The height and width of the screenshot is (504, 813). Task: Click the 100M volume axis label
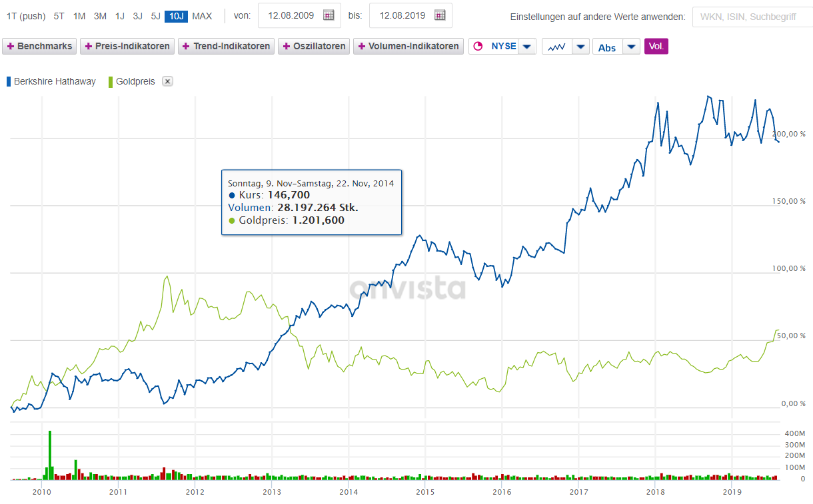tap(794, 467)
